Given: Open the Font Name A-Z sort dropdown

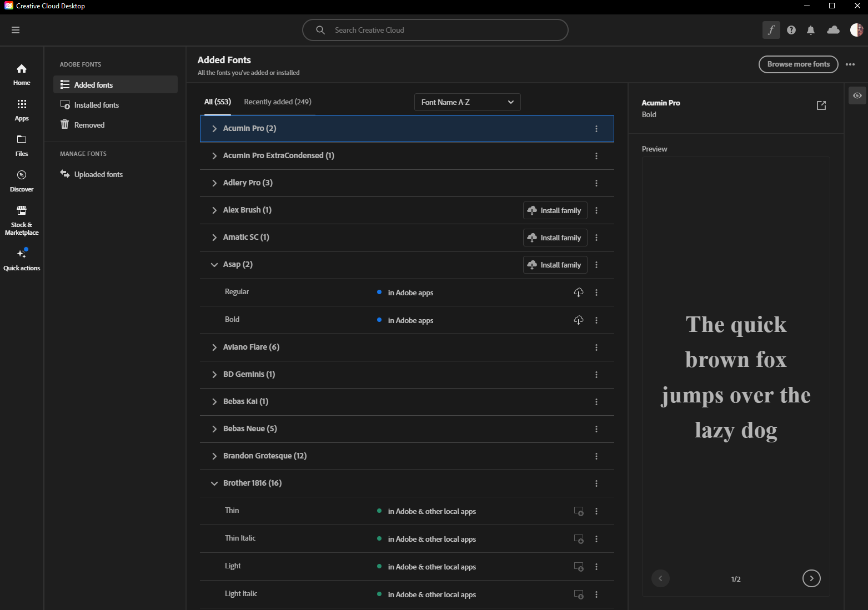Looking at the screenshot, I should click(466, 102).
